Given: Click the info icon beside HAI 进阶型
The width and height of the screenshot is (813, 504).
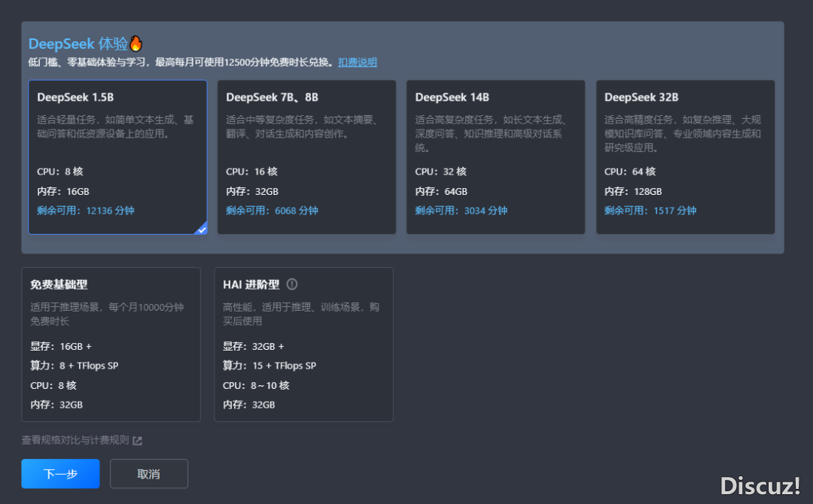Looking at the screenshot, I should [x=292, y=284].
